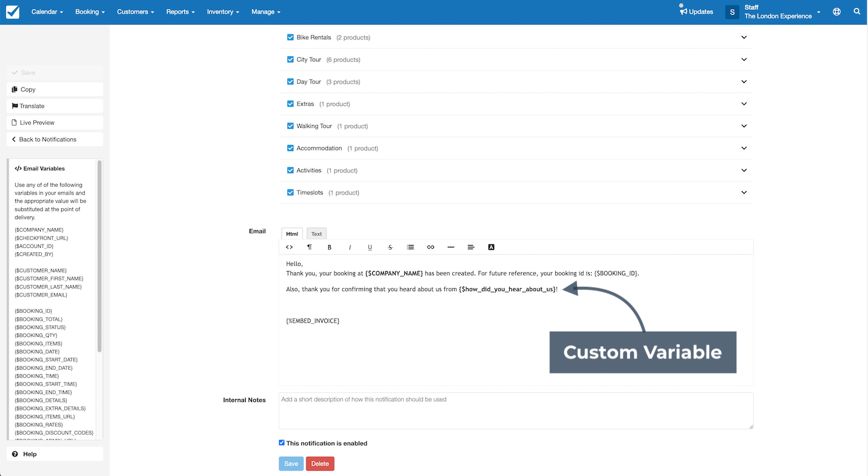The width and height of the screenshot is (868, 476).
Task: Uncheck Walking Tour category
Action: tap(290, 126)
